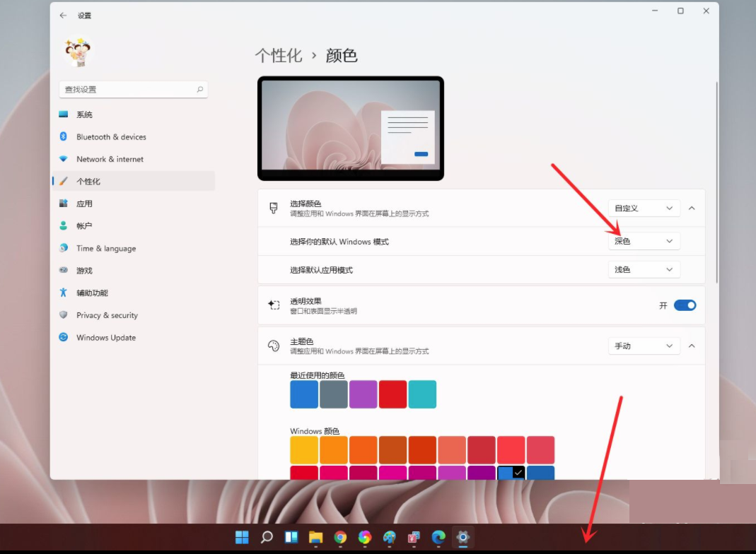Click the 查找设置 search field

pyautogui.click(x=127, y=90)
